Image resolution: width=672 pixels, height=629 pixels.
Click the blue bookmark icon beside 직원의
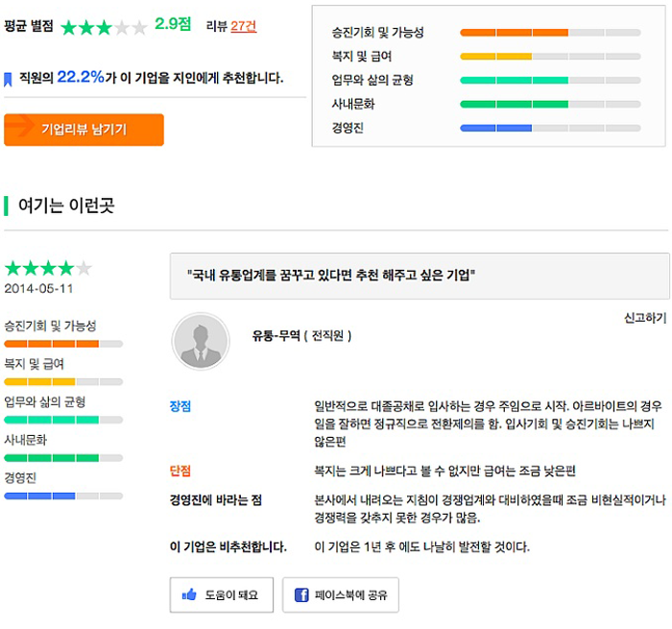coord(8,80)
